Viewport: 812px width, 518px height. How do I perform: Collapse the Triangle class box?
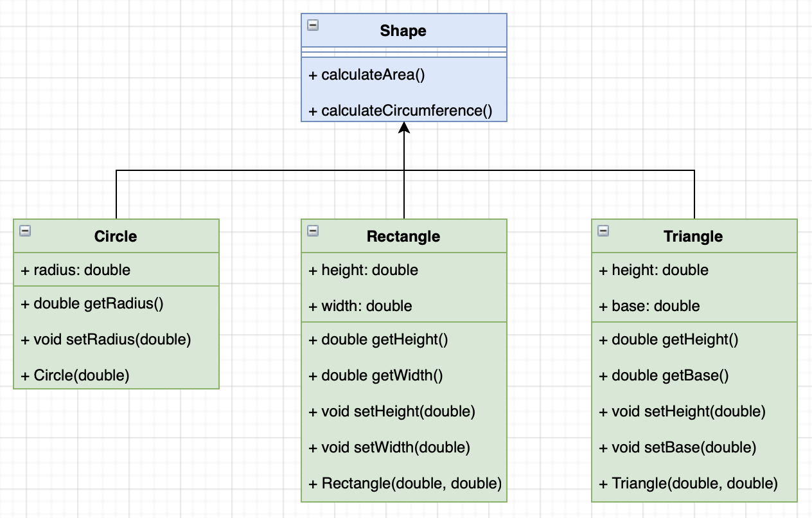tap(603, 231)
